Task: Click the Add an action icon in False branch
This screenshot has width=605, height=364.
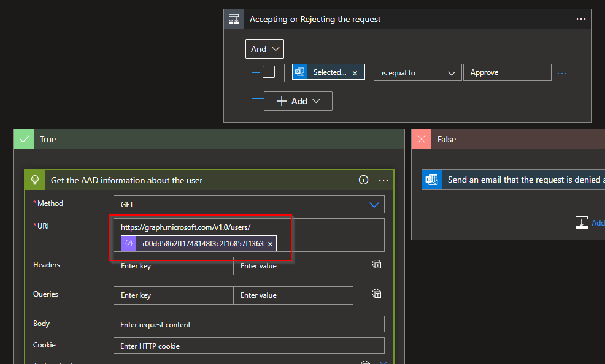Action: click(x=582, y=222)
